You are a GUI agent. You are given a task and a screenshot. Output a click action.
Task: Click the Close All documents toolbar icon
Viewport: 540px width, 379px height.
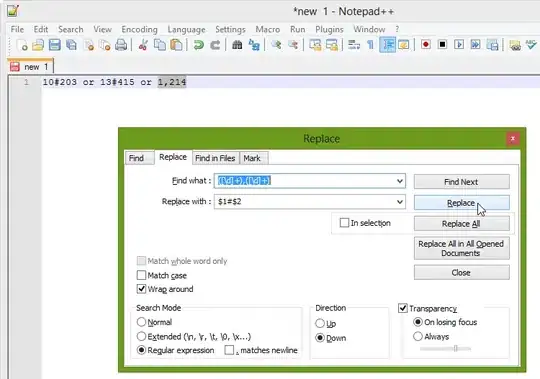tap(105, 45)
